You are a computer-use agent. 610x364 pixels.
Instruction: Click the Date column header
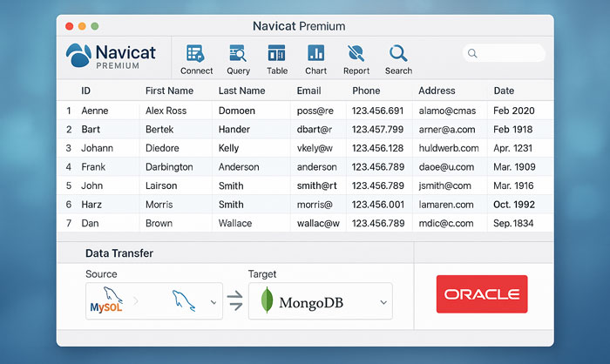[504, 91]
